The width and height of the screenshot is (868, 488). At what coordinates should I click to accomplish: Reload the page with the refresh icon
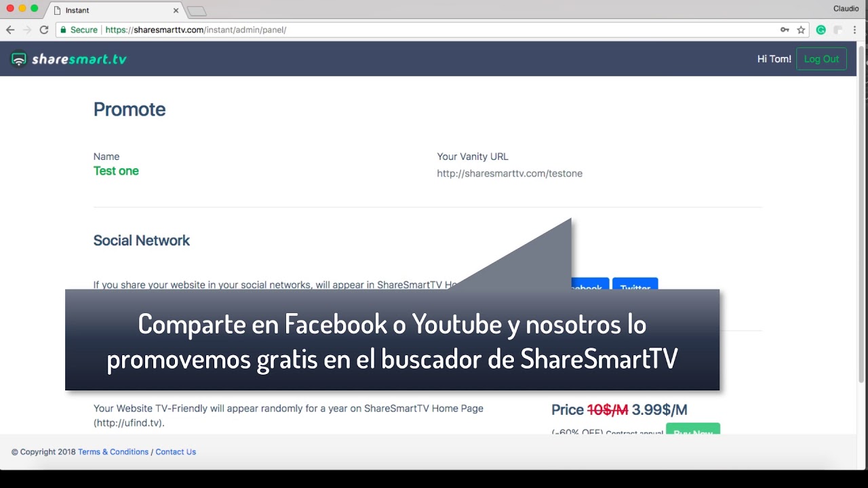[44, 30]
